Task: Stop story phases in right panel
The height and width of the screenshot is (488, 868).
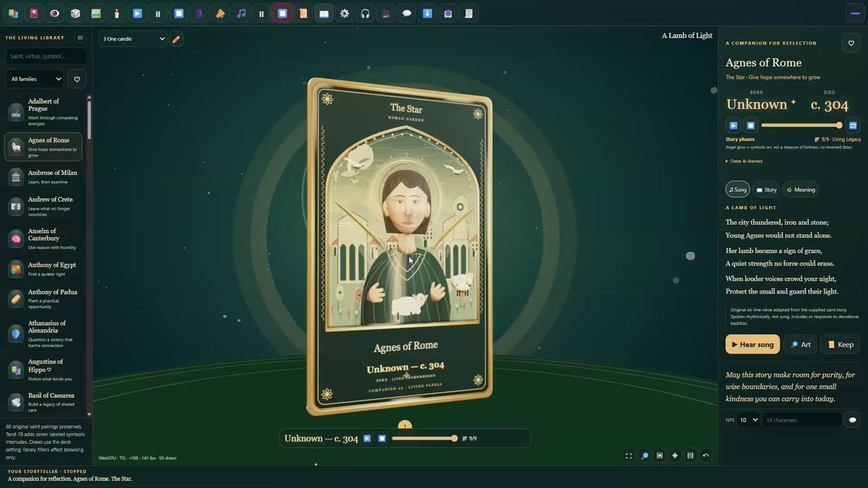Action: tap(751, 125)
